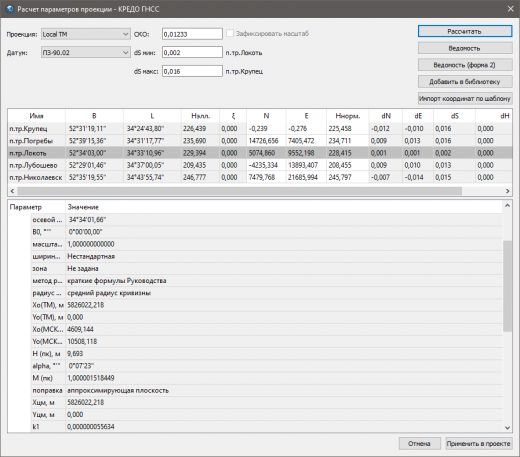Click the Имя column header
This screenshot has height=457, width=520.
pyautogui.click(x=37, y=116)
